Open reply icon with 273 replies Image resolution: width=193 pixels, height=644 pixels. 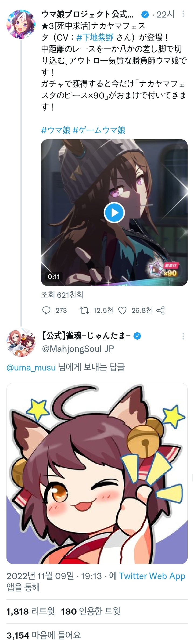click(47, 310)
